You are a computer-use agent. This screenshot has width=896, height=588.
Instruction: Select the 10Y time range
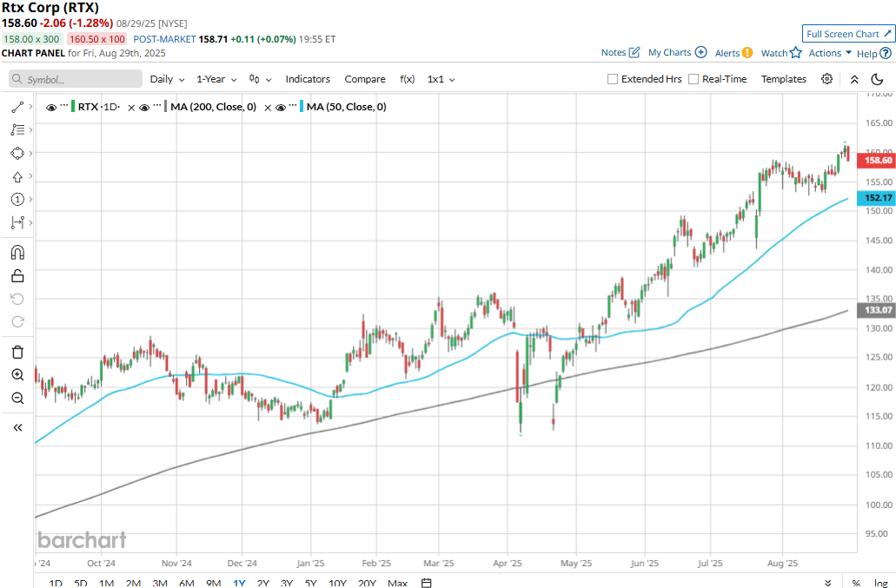click(338, 583)
